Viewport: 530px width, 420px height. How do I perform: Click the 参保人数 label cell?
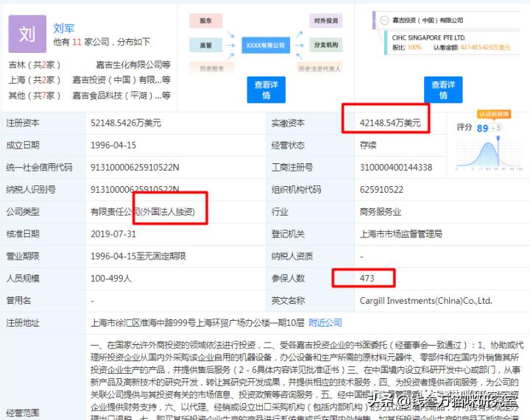[x=311, y=279]
